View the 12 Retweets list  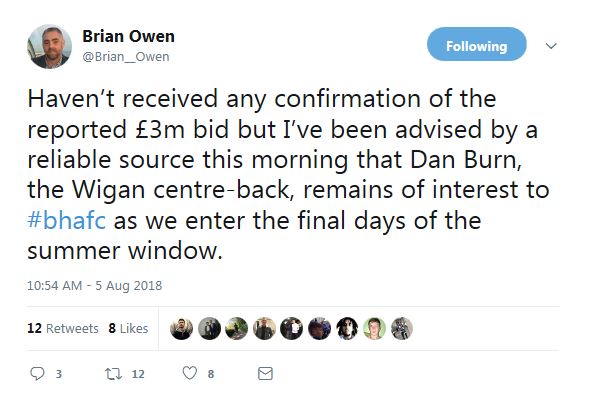pos(63,328)
